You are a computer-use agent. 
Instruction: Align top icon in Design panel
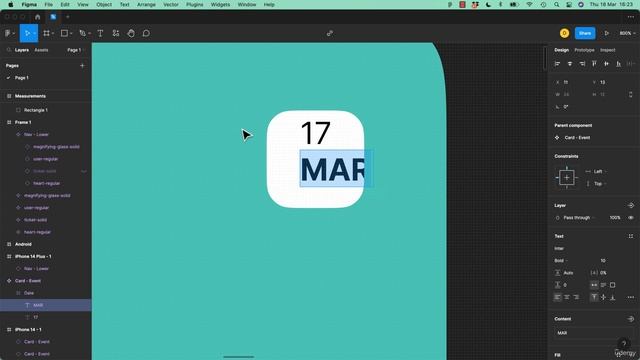594,64
